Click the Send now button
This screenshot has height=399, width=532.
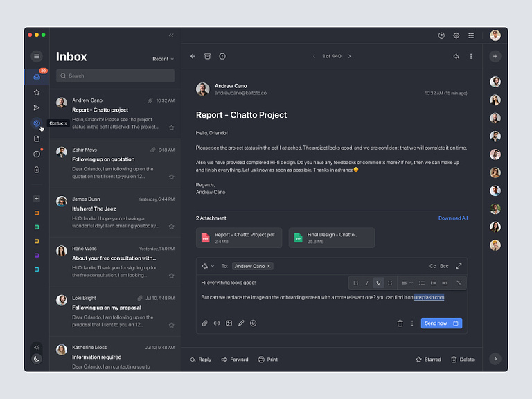tap(435, 323)
